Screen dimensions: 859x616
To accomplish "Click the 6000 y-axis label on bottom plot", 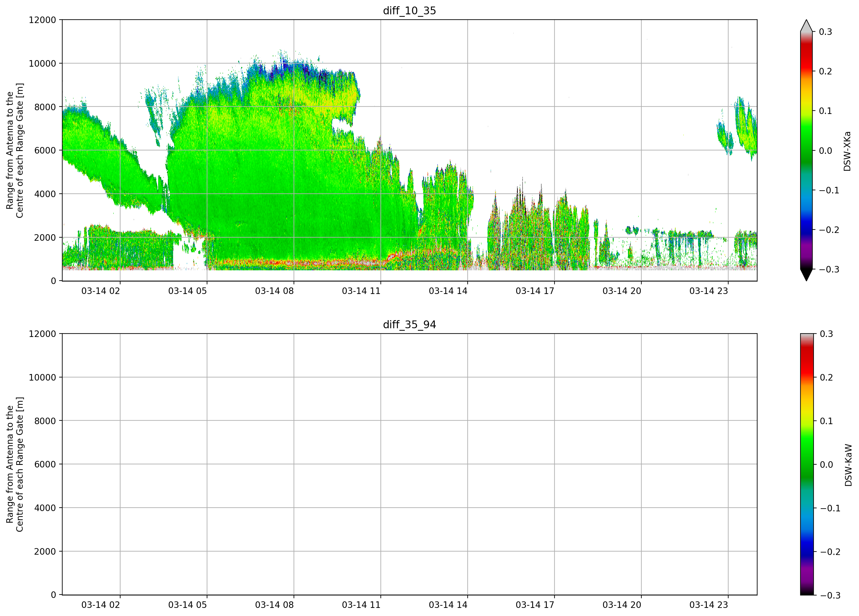I will (x=45, y=464).
